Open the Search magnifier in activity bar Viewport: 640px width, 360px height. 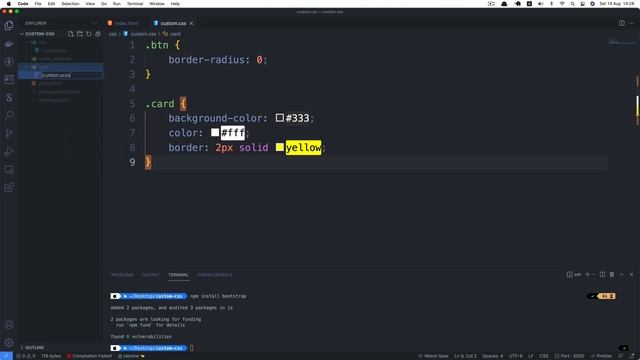9,115
